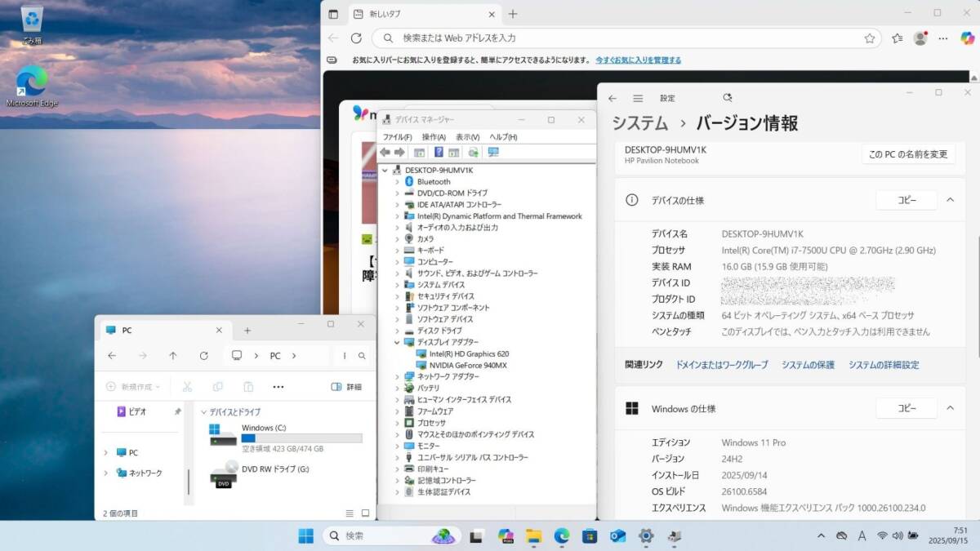Collapse the ディスプレイ アダプター node

point(397,343)
